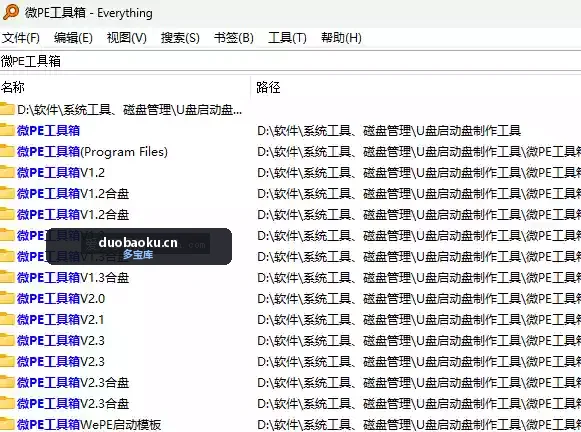Open the 工具(T) menu
The width and height of the screenshot is (581, 432).
[287, 38]
